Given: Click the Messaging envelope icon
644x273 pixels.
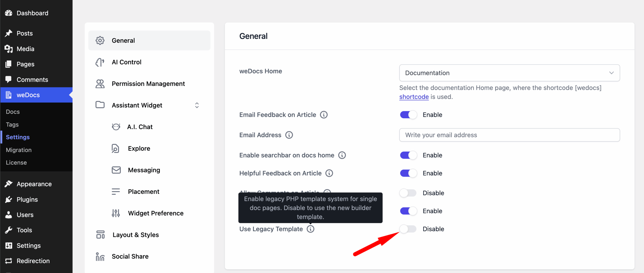Looking at the screenshot, I should click(x=116, y=170).
